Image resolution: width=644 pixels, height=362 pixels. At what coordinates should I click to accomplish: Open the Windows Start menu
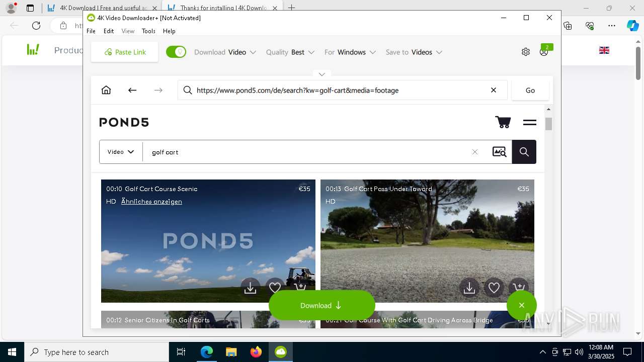[12, 352]
